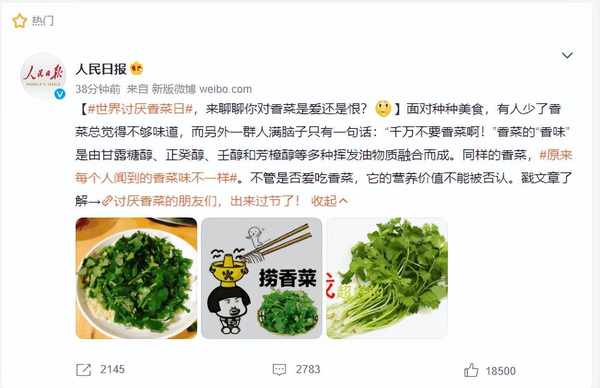This screenshot has width=600, height=388.
Task: Open the 人民日报 profile avatar
Action: point(43,75)
